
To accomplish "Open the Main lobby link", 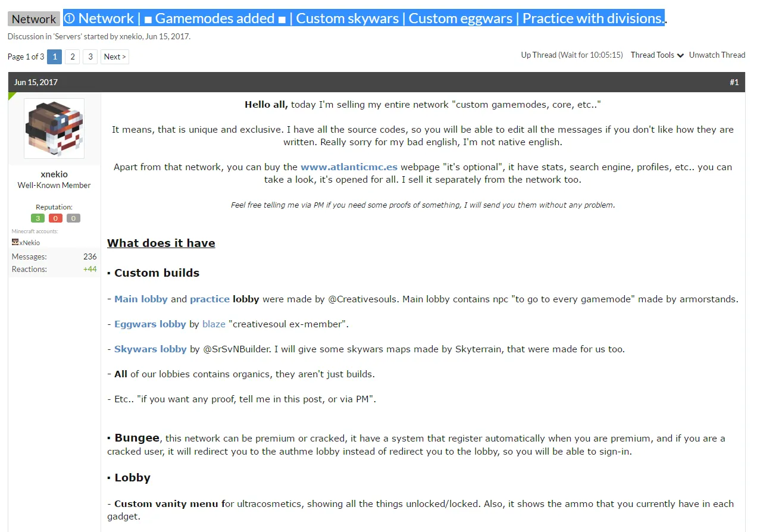I will click(x=141, y=299).
